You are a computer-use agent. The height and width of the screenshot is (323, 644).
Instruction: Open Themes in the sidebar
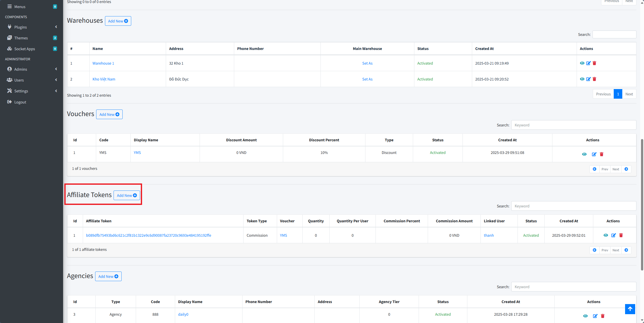[32, 38]
